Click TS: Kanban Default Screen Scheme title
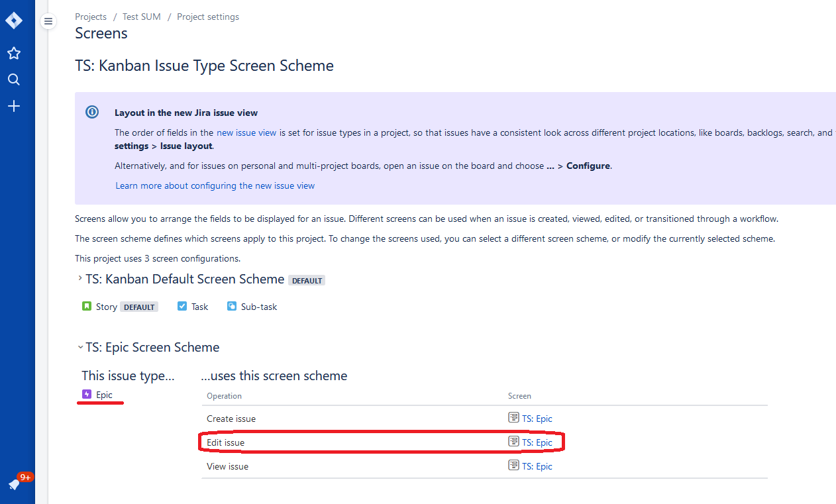836x504 pixels. pyautogui.click(x=185, y=279)
